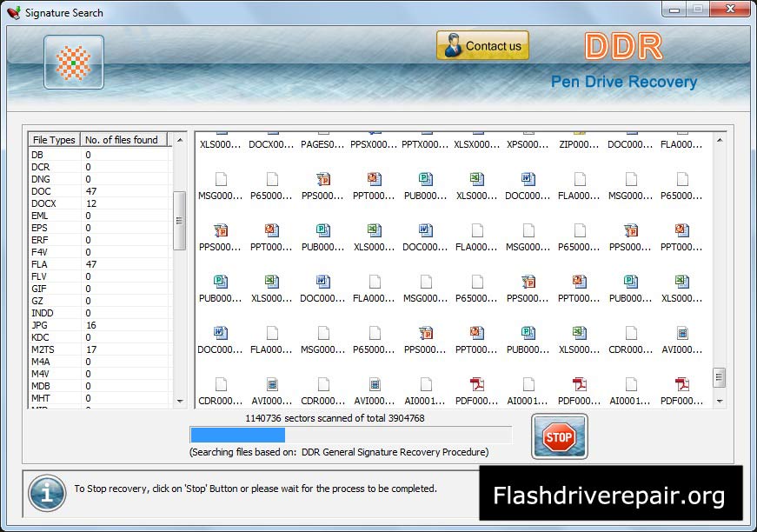Click the sectors scanned count text
Viewport: 757px width, 532px height.
coord(335,418)
